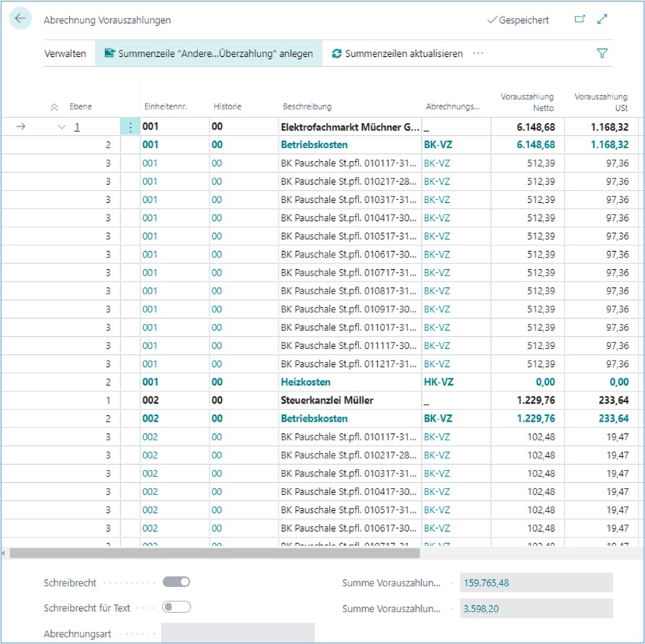
Task: Click the Einheitennr. column header
Action: pyautogui.click(x=166, y=106)
